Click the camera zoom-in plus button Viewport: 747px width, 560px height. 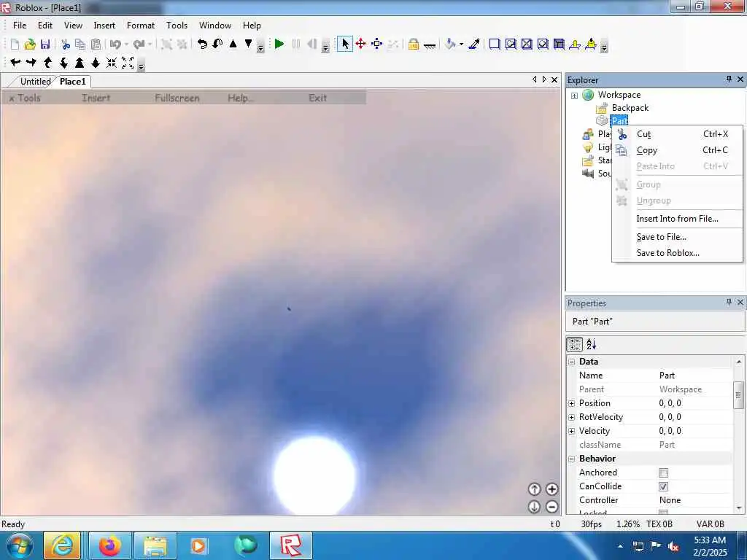pyautogui.click(x=551, y=489)
